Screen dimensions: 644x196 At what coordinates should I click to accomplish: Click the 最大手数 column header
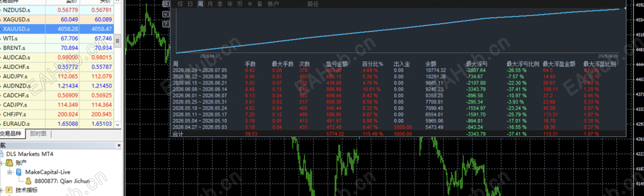pos(283,64)
